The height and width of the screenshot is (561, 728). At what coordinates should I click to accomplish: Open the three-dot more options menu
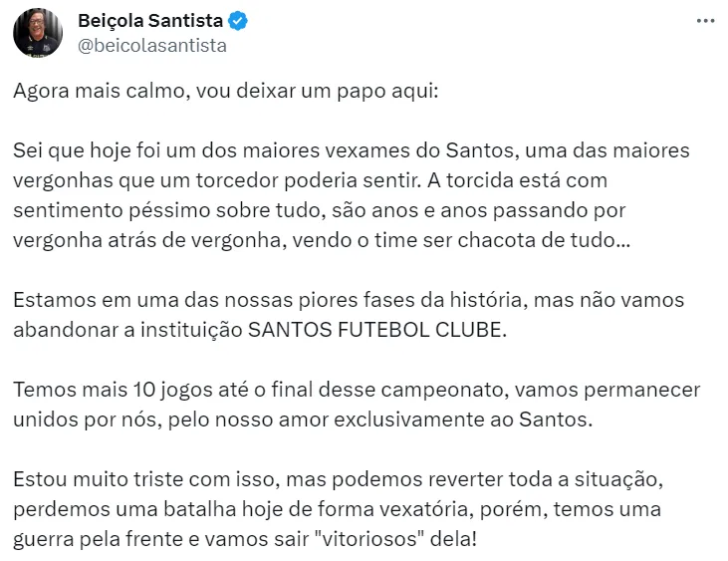tap(705, 20)
